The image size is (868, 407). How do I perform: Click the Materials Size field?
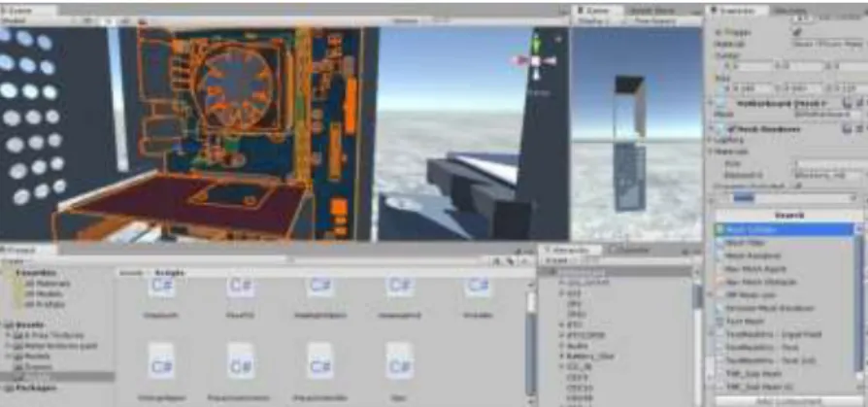tap(830, 164)
